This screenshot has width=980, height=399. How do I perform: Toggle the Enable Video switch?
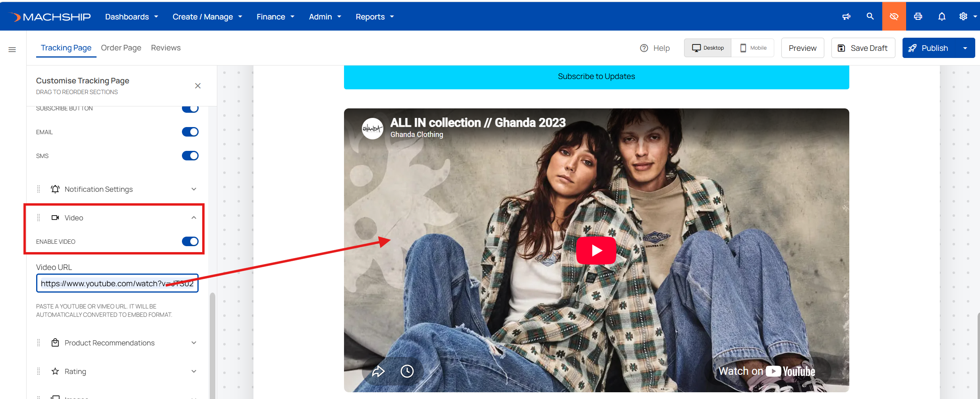point(190,241)
